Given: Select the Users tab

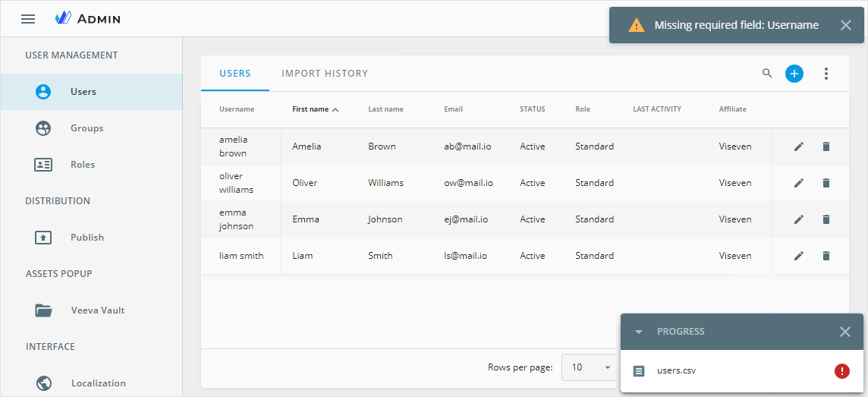Looking at the screenshot, I should [x=235, y=74].
